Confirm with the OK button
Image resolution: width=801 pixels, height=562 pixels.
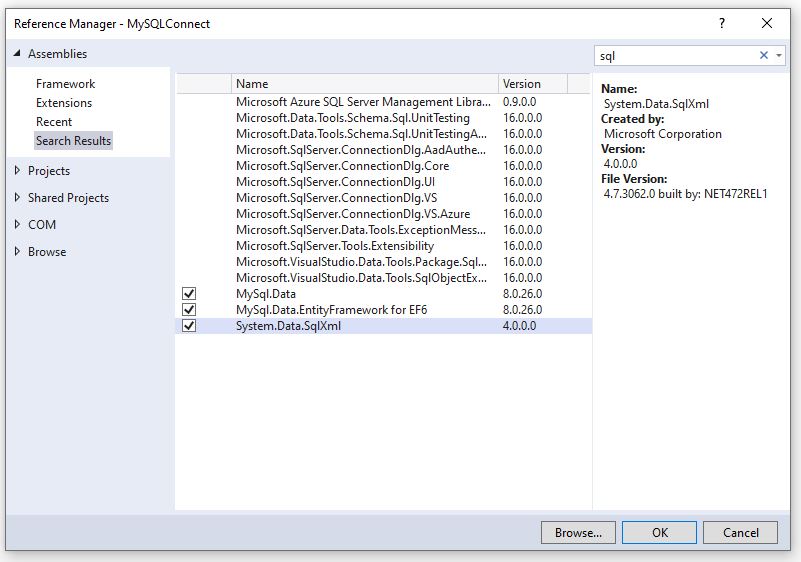659,533
